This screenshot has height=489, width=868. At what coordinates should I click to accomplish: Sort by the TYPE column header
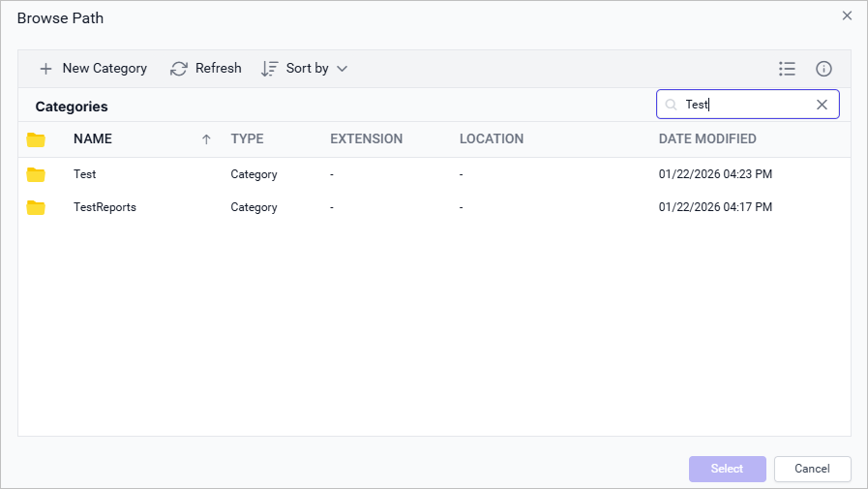point(247,139)
